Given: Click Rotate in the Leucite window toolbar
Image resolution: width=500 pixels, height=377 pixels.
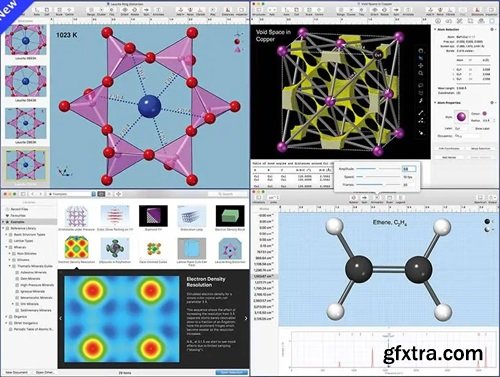Looking at the screenshot, I should point(135,12).
